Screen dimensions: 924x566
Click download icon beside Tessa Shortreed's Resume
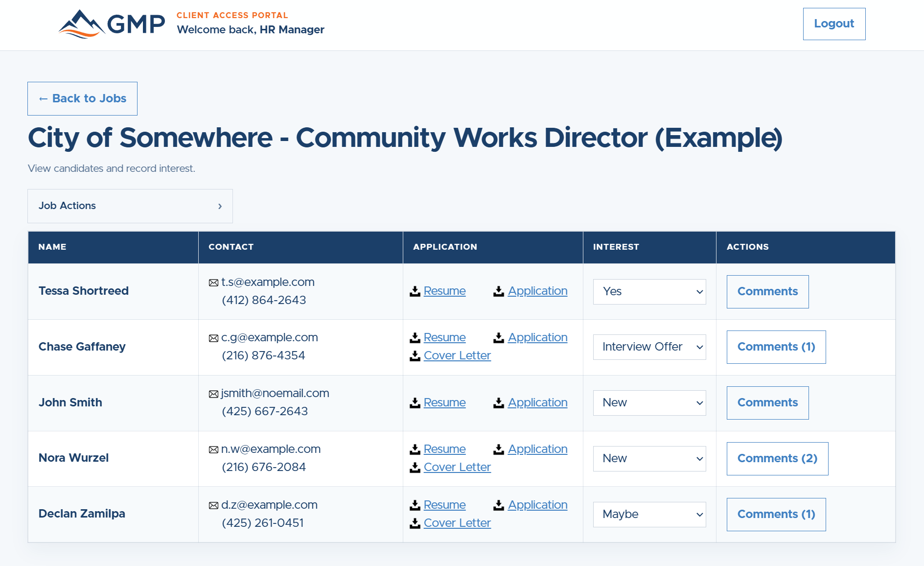pos(415,291)
